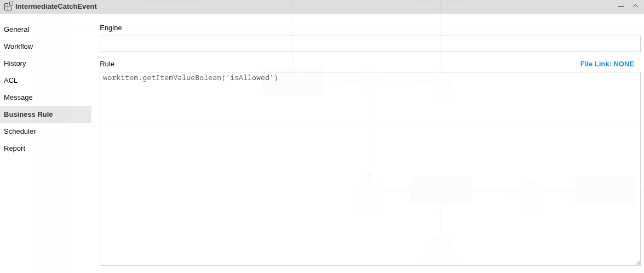Collapse the panel with the chevron arrow

635,6
